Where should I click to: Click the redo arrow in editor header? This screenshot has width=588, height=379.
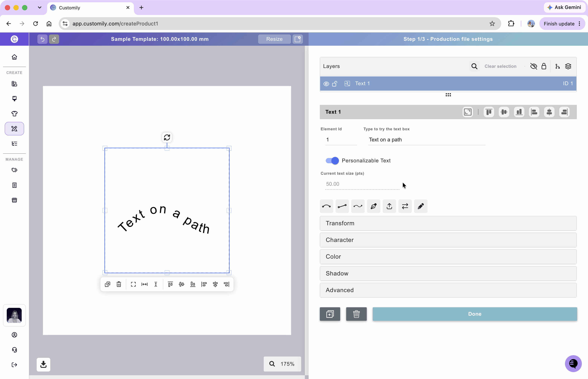click(x=54, y=39)
